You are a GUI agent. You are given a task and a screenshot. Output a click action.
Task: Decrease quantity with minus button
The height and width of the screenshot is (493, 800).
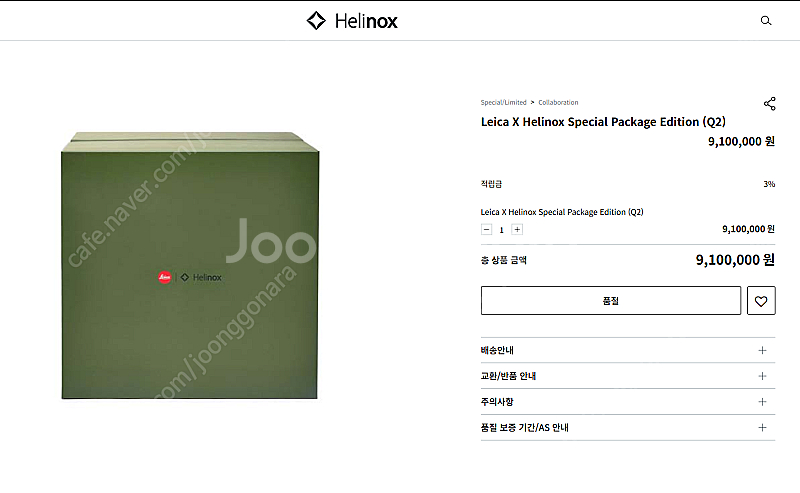point(486,230)
